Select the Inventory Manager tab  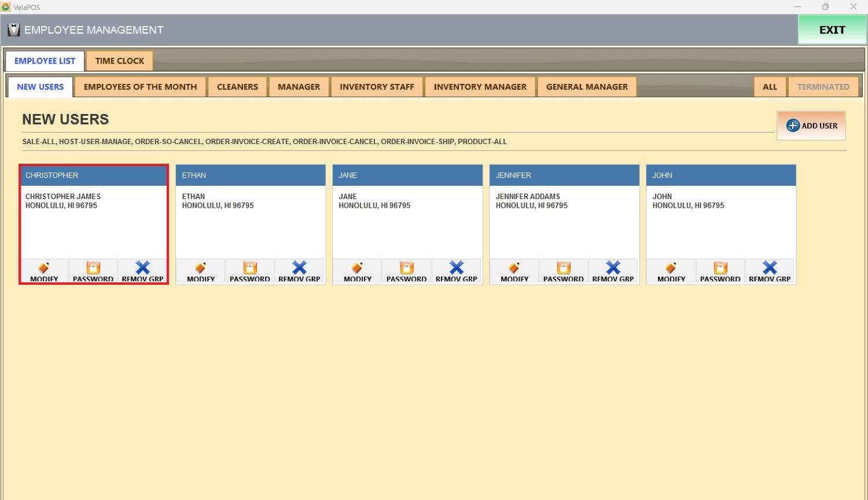click(480, 87)
